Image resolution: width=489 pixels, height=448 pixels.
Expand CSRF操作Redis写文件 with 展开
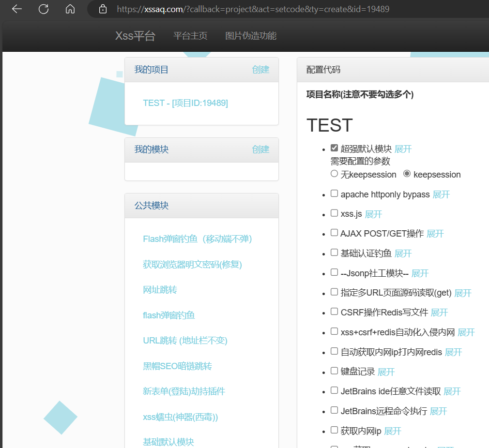pyautogui.click(x=439, y=313)
